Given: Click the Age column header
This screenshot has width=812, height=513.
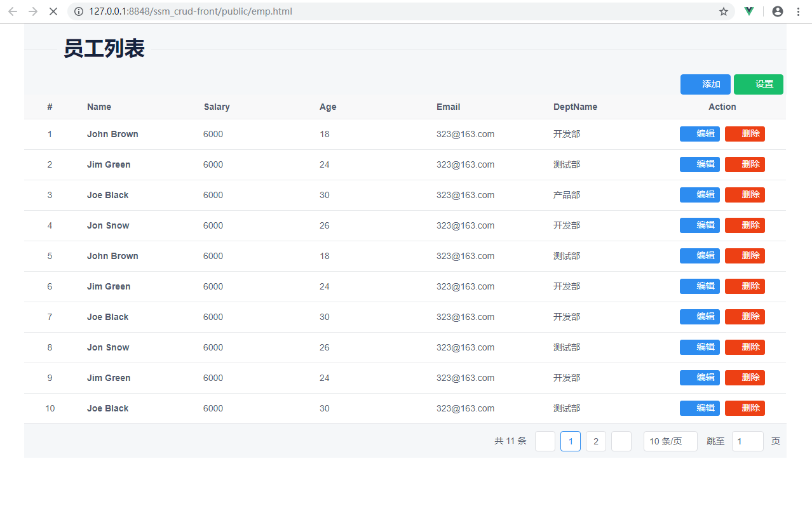Looking at the screenshot, I should coord(328,107).
